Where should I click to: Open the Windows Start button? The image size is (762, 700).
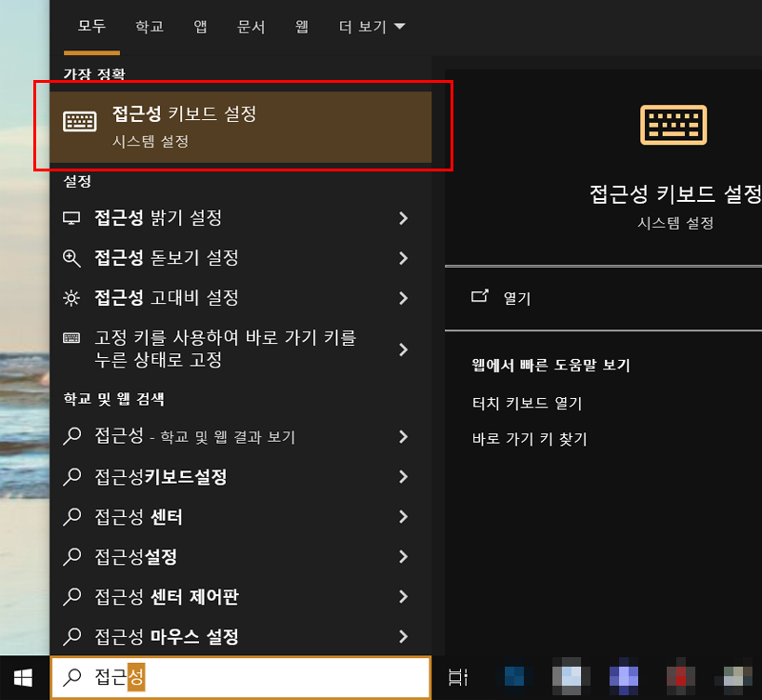click(x=20, y=677)
